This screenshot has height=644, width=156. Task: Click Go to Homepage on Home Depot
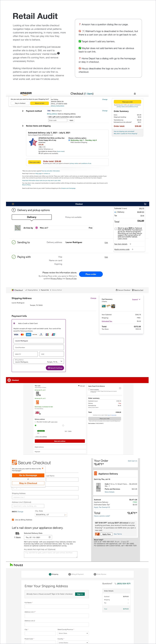point(28,475)
